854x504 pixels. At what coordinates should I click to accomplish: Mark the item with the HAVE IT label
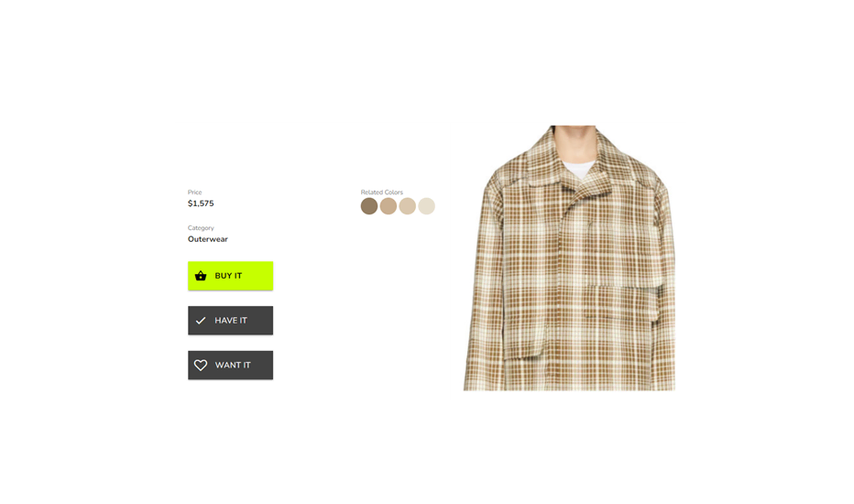click(x=231, y=321)
